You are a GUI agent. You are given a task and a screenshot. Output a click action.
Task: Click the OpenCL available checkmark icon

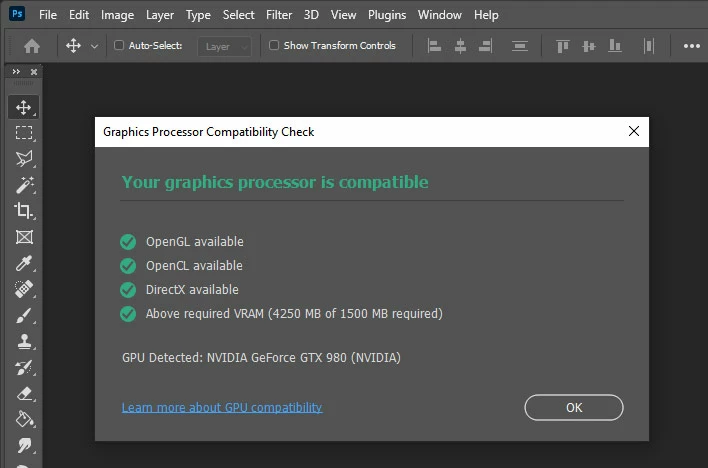pyautogui.click(x=128, y=266)
